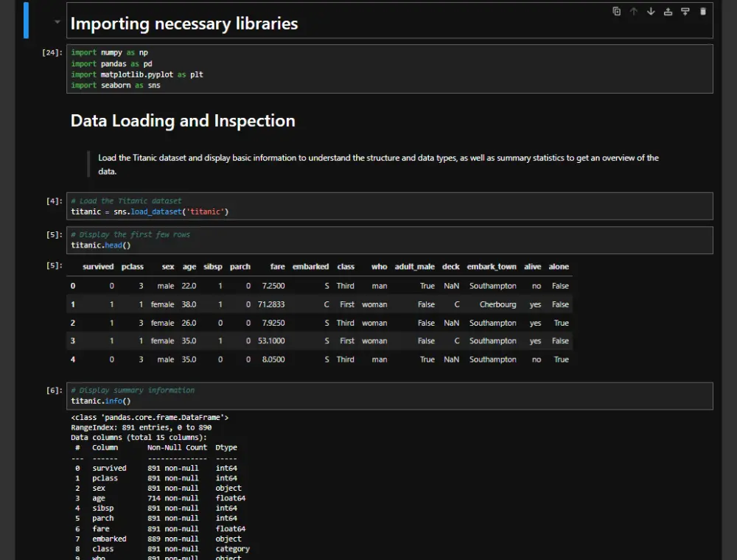The height and width of the screenshot is (560, 737).
Task: Duplicate the selected cell
Action: (x=616, y=11)
